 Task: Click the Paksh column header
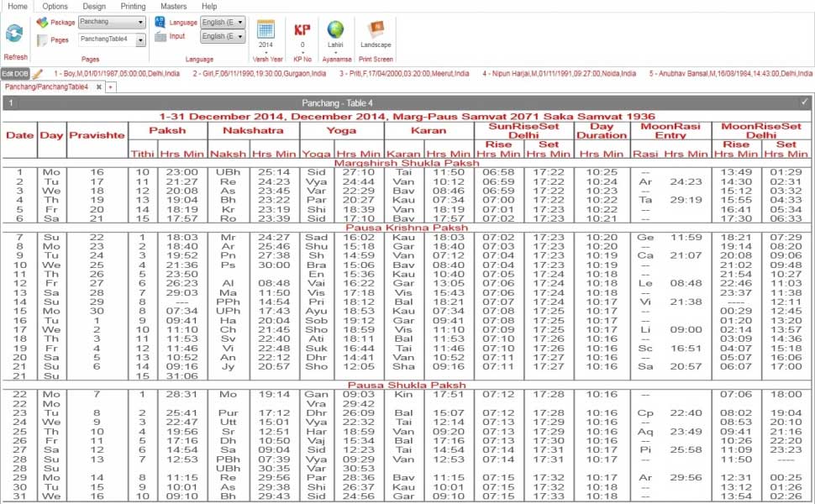[167, 130]
